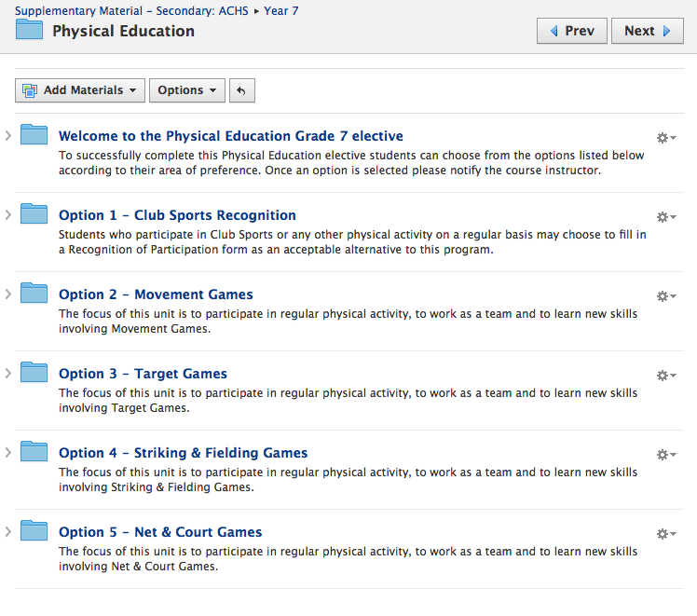
Task: Open gear menu for Striking & Fielding folder
Action: 666,455
